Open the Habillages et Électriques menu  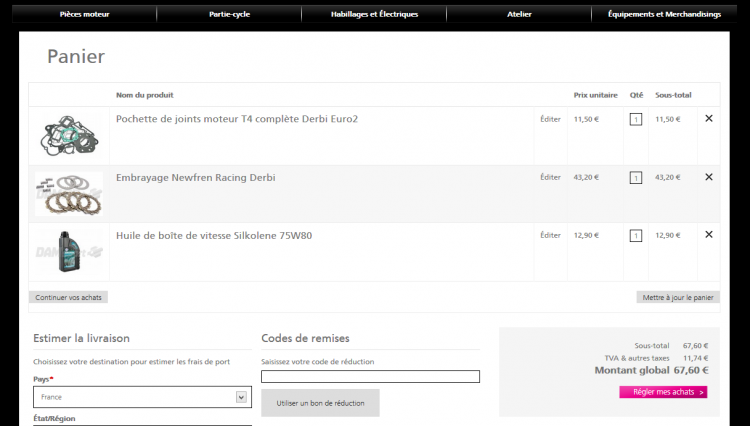coord(375,14)
